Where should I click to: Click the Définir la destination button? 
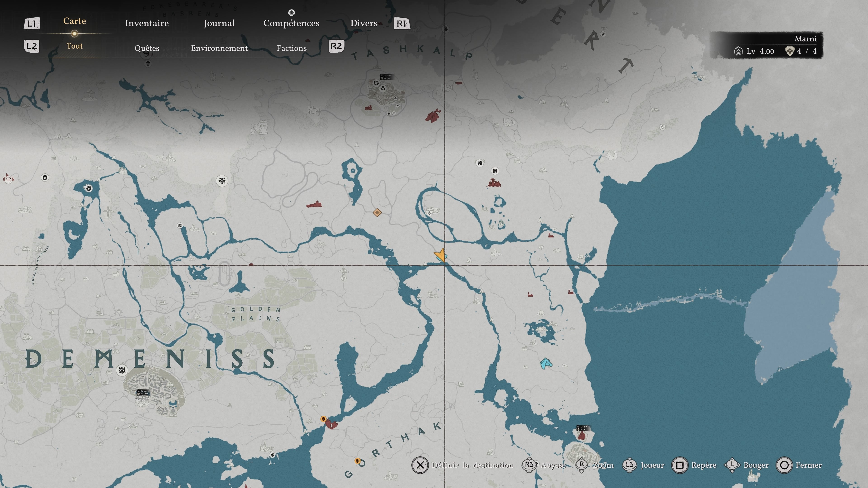pyautogui.click(x=463, y=465)
